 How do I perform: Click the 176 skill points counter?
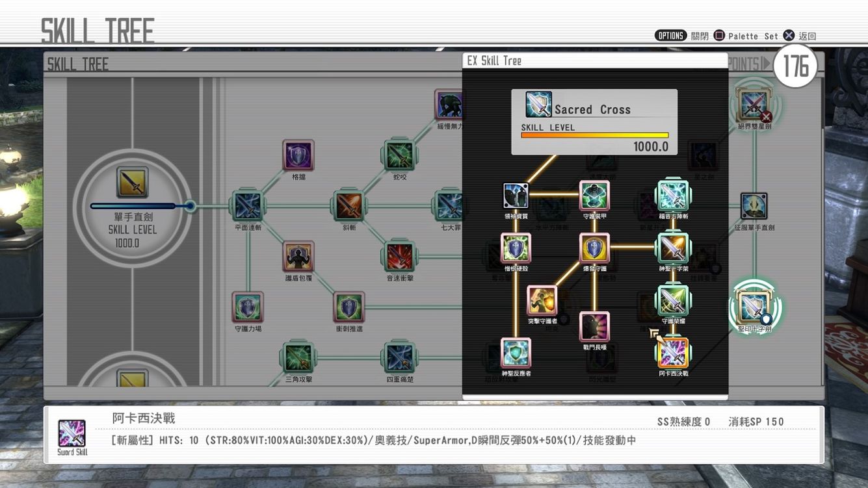pos(795,66)
